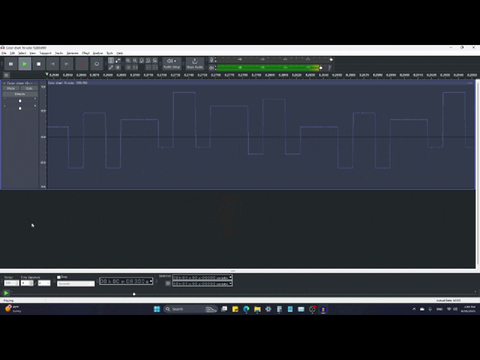Click the Undo icon

pyautogui.click(x=148, y=67)
